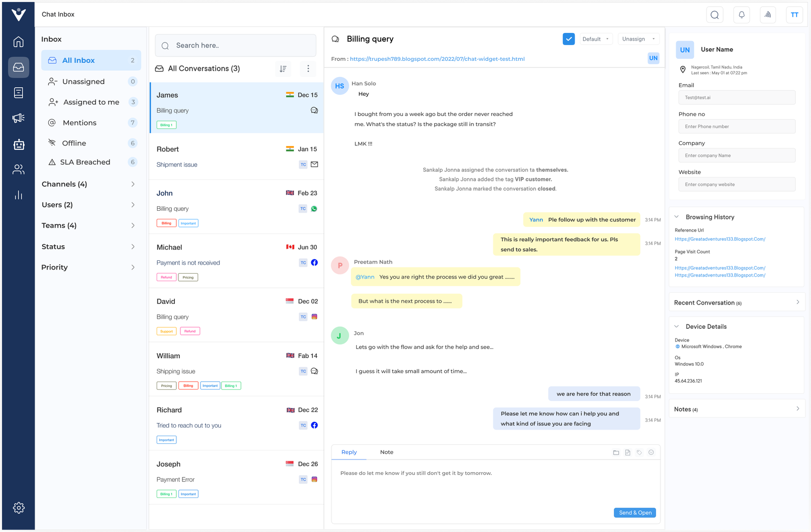Open the reports bar chart icon

click(x=19, y=195)
